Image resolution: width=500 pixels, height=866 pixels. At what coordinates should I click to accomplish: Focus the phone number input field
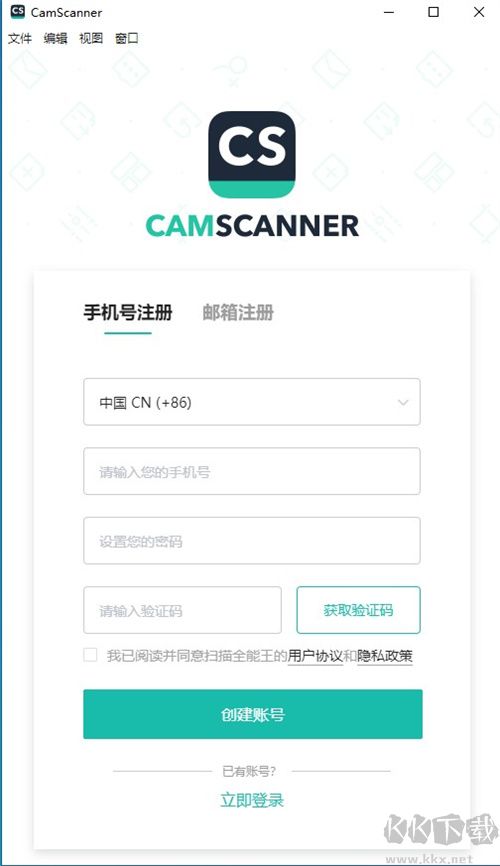point(252,471)
